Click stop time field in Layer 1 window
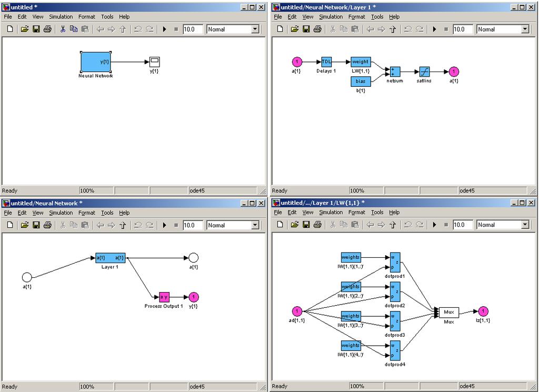The image size is (539, 392). [463, 29]
